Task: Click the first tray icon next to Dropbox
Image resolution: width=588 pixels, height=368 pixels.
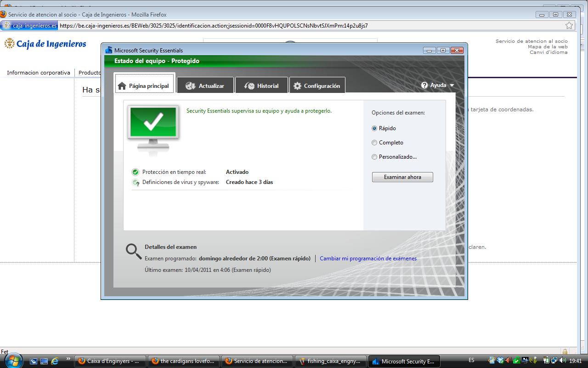Action: tap(492, 360)
